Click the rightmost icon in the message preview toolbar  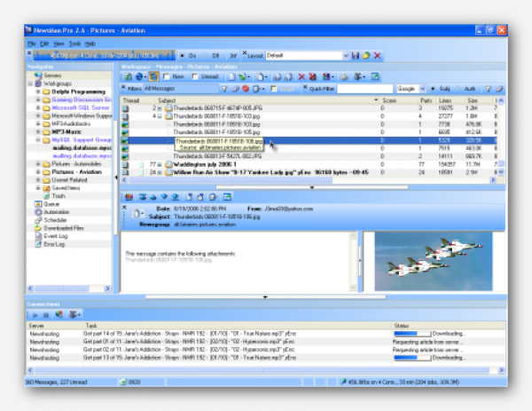point(227,197)
